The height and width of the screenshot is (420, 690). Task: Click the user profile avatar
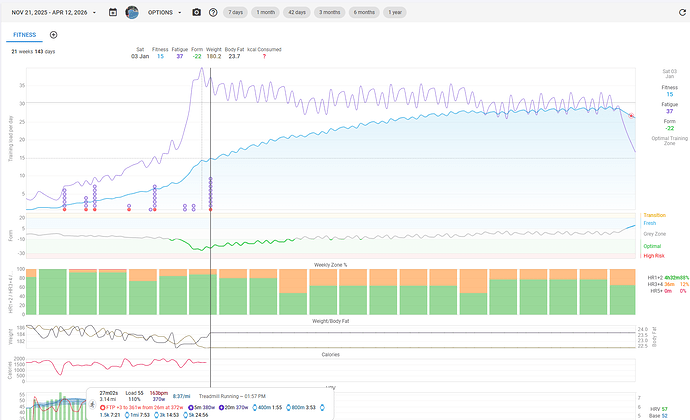pos(131,12)
